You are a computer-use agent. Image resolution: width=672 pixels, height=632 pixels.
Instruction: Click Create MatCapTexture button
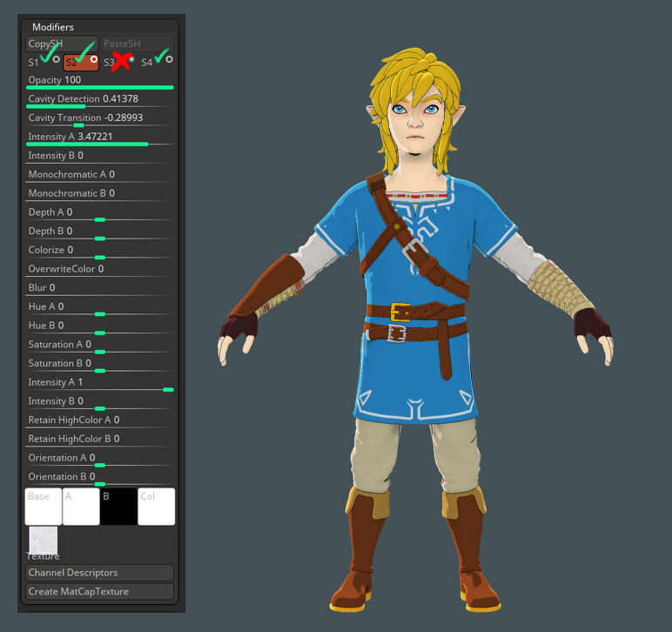click(99, 591)
